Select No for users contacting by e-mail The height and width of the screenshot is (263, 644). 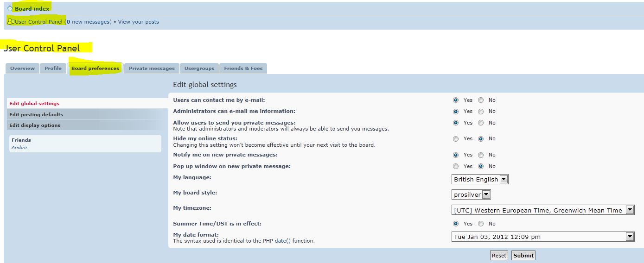coord(481,100)
